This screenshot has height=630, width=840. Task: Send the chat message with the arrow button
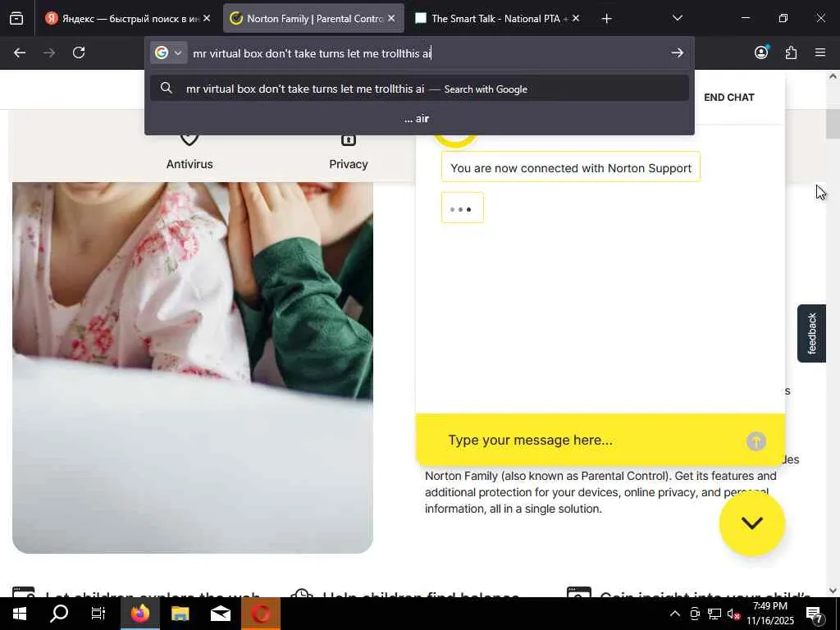coord(756,441)
